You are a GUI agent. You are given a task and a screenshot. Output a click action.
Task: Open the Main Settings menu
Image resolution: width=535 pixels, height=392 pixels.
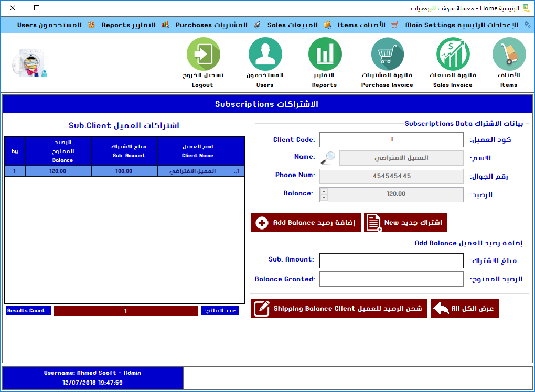462,25
